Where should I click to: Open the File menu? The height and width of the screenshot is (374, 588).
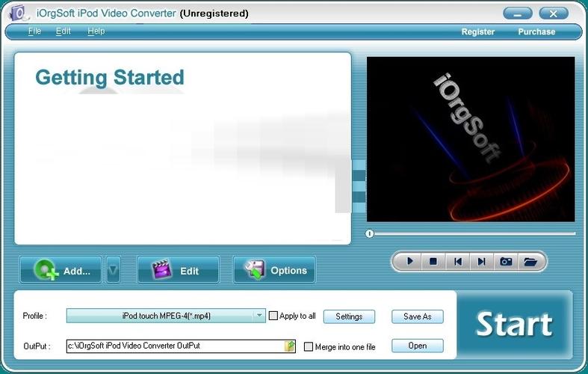pos(34,31)
